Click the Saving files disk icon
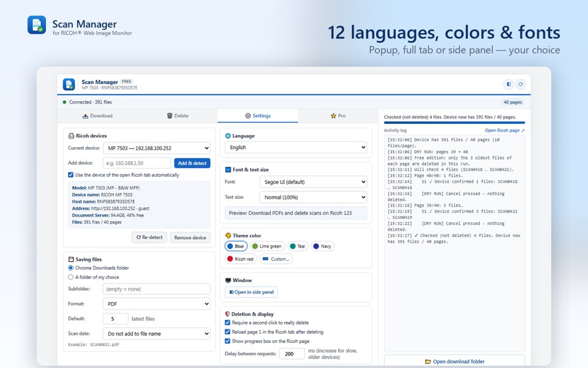The height and width of the screenshot is (368, 588). 71,259
